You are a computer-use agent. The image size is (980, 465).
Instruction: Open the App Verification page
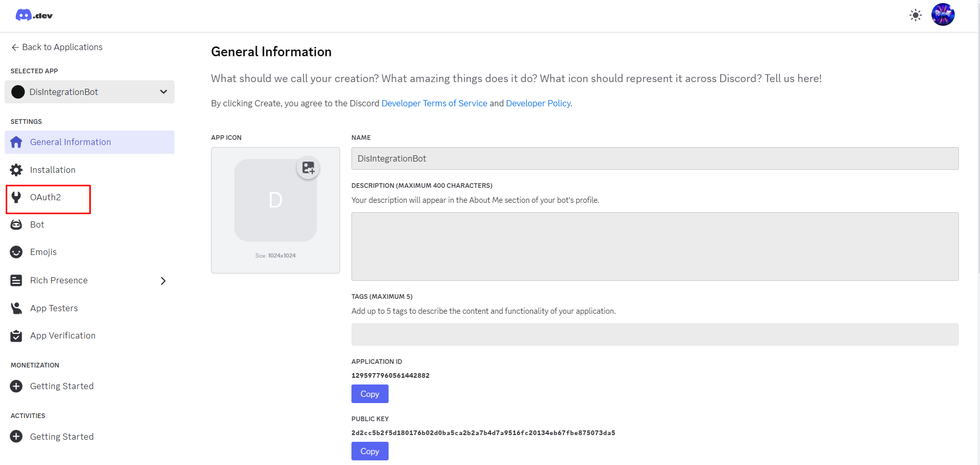click(x=62, y=335)
